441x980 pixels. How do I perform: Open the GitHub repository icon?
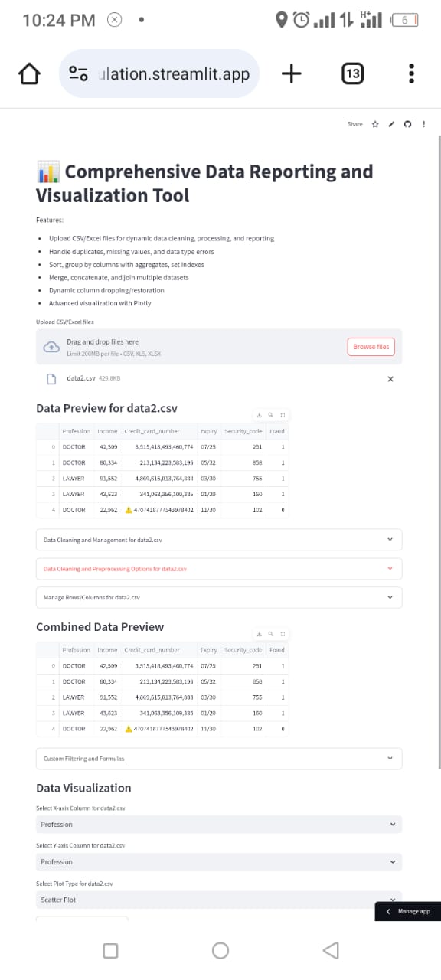(407, 124)
